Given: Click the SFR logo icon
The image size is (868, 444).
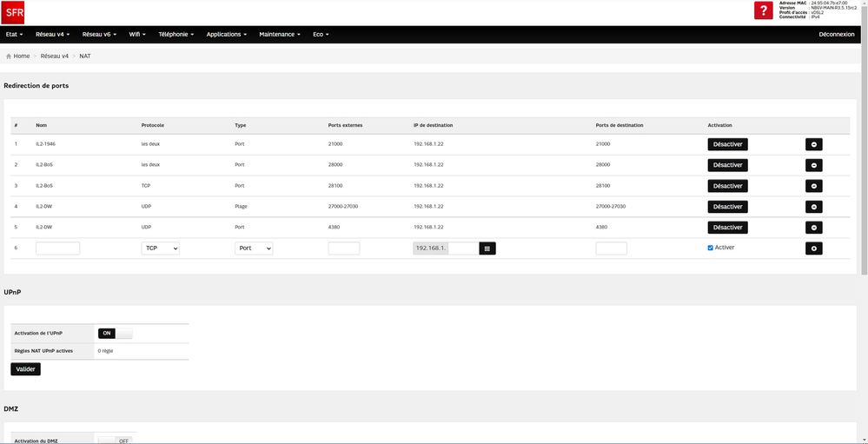Looking at the screenshot, I should 14,11.
